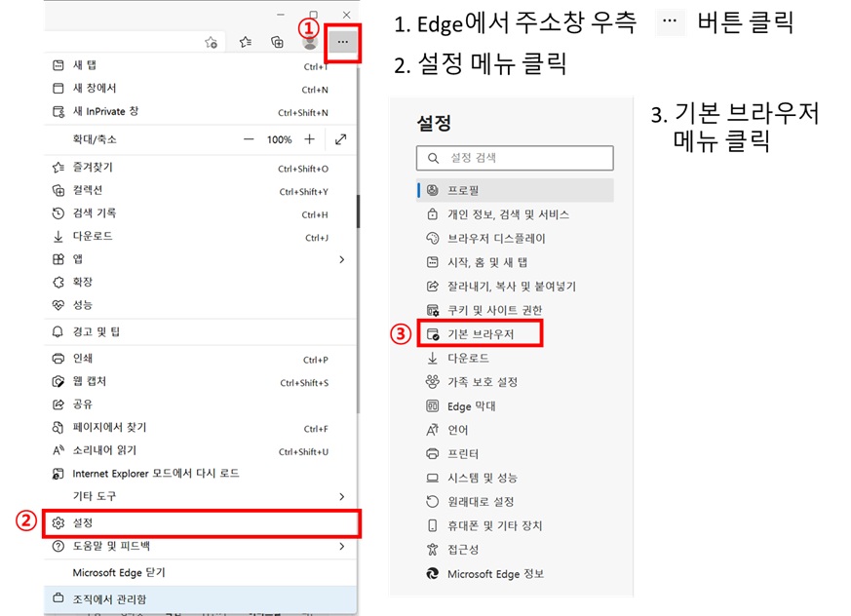Open 브라우저 디스플레이 settings

pyautogui.click(x=515, y=238)
